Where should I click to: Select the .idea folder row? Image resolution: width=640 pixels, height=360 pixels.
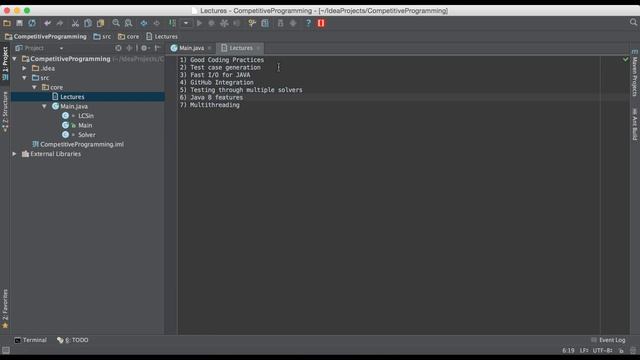pyautogui.click(x=88, y=68)
